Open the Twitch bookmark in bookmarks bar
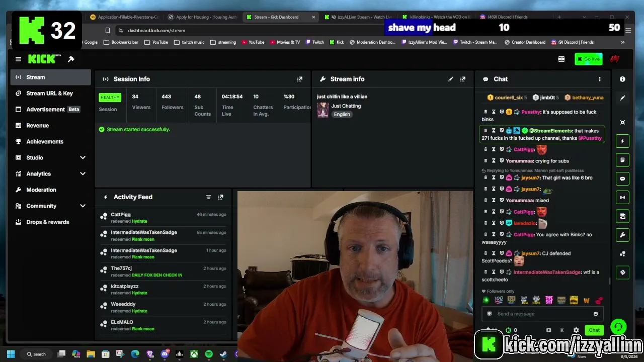This screenshot has width=644, height=362. pyautogui.click(x=315, y=42)
